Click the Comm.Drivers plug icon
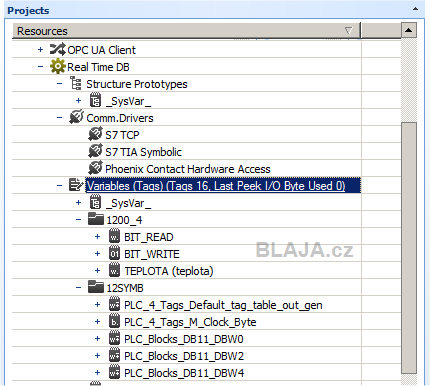Screen dimensions: 430x386 (x=76, y=117)
